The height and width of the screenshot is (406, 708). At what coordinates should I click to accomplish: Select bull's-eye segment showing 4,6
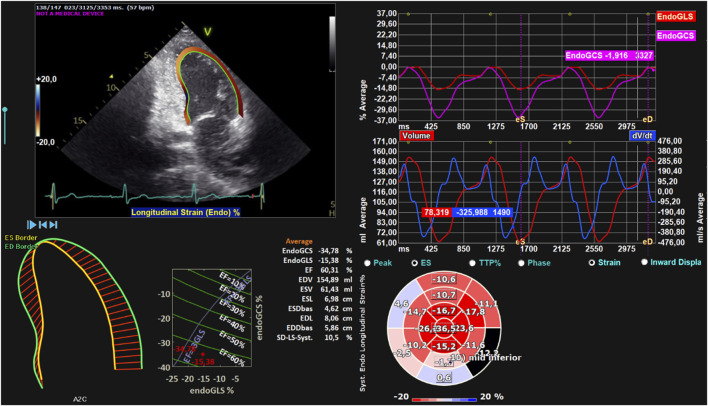[400, 305]
